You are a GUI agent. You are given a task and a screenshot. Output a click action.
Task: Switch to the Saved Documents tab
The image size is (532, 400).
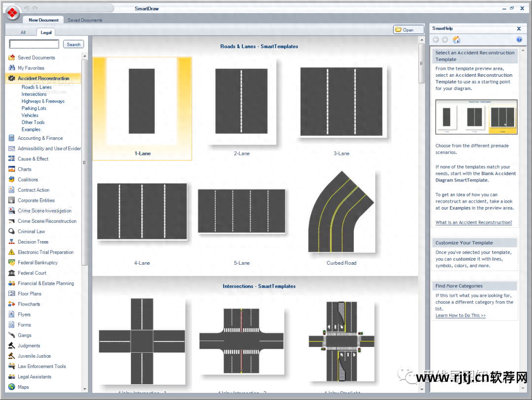(x=85, y=20)
